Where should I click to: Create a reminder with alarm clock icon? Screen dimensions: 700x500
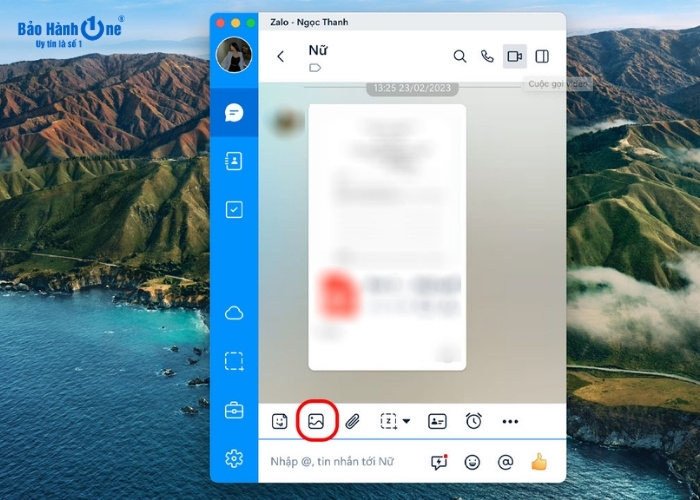474,421
